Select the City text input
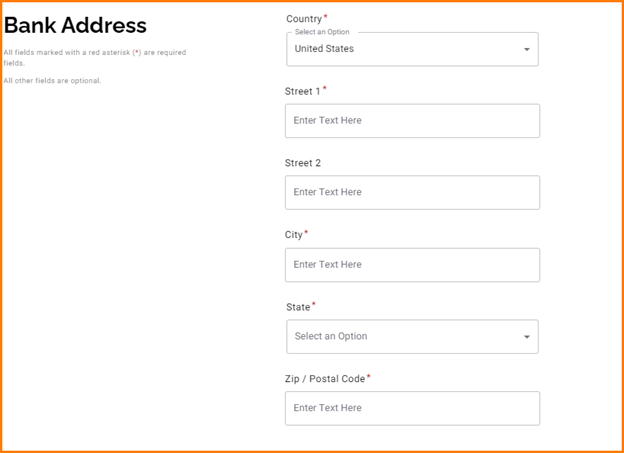 pyautogui.click(x=412, y=265)
